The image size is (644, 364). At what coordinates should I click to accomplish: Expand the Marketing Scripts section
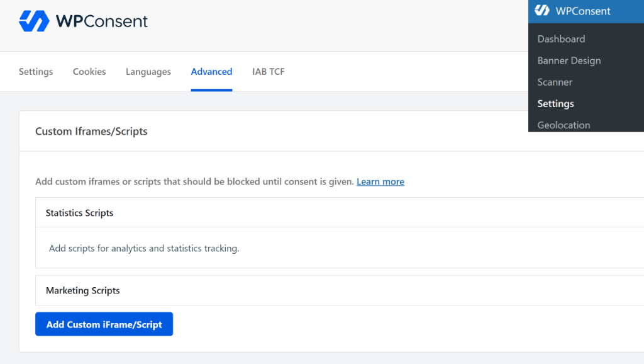[x=82, y=290]
